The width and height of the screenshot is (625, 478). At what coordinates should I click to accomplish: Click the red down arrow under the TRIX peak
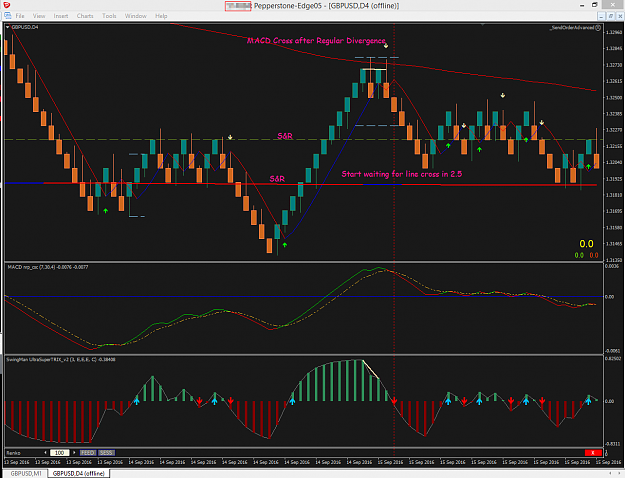pos(394,401)
